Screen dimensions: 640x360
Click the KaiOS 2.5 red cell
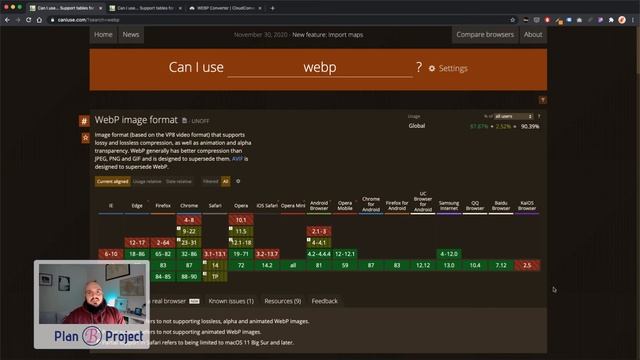click(x=527, y=265)
